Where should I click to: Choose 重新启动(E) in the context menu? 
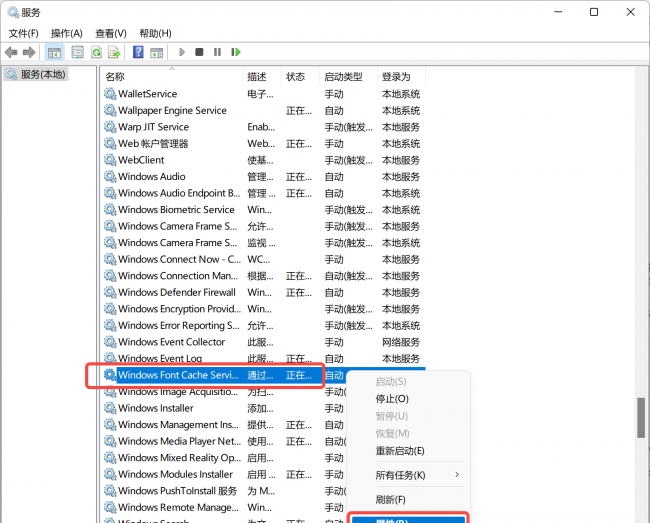click(x=409, y=450)
